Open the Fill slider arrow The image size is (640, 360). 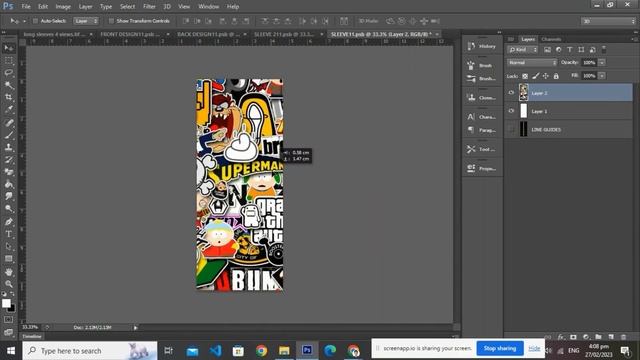click(602, 76)
